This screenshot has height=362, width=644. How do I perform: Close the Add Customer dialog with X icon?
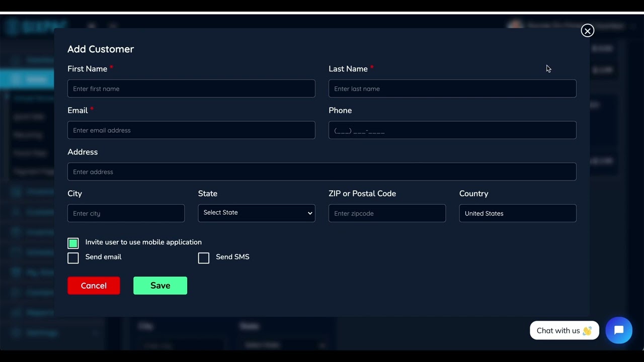(x=587, y=31)
